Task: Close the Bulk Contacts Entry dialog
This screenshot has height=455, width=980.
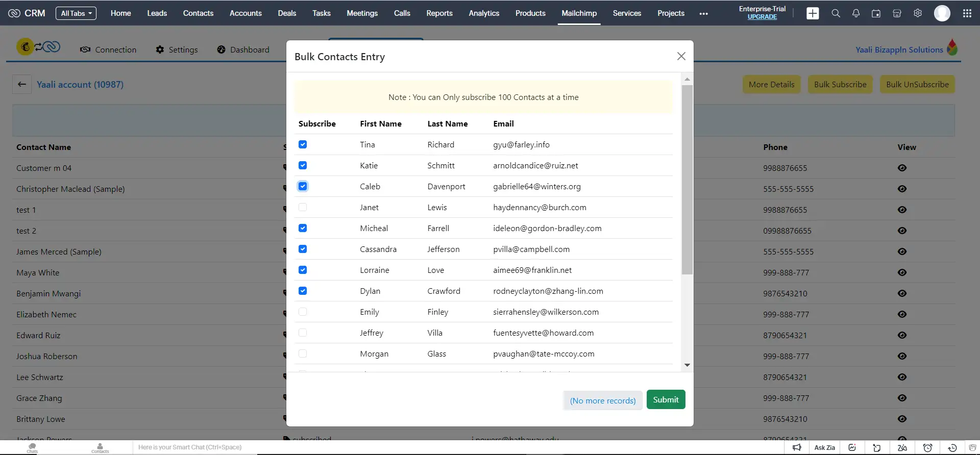Action: (x=681, y=56)
